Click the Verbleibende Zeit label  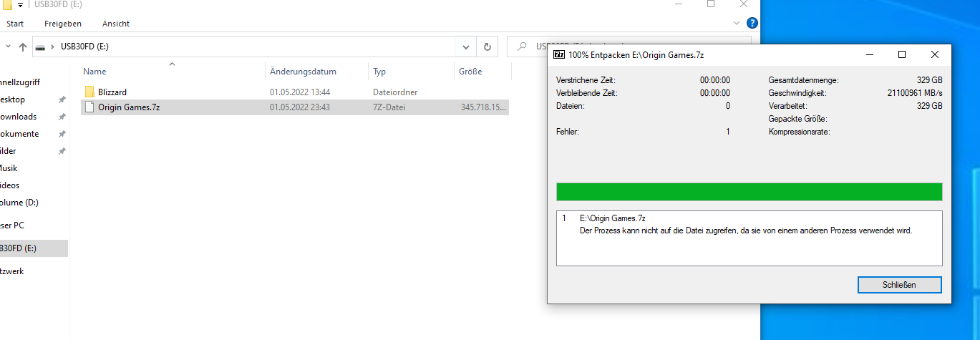pos(586,93)
